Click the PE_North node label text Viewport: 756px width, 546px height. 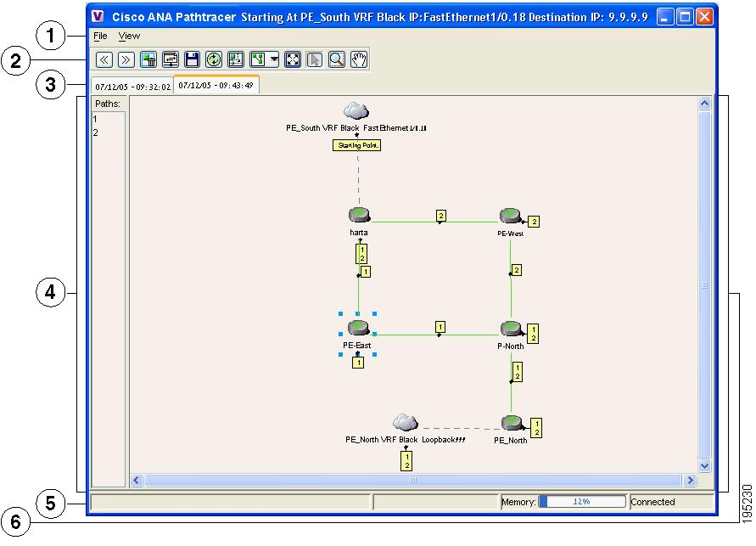(x=511, y=441)
